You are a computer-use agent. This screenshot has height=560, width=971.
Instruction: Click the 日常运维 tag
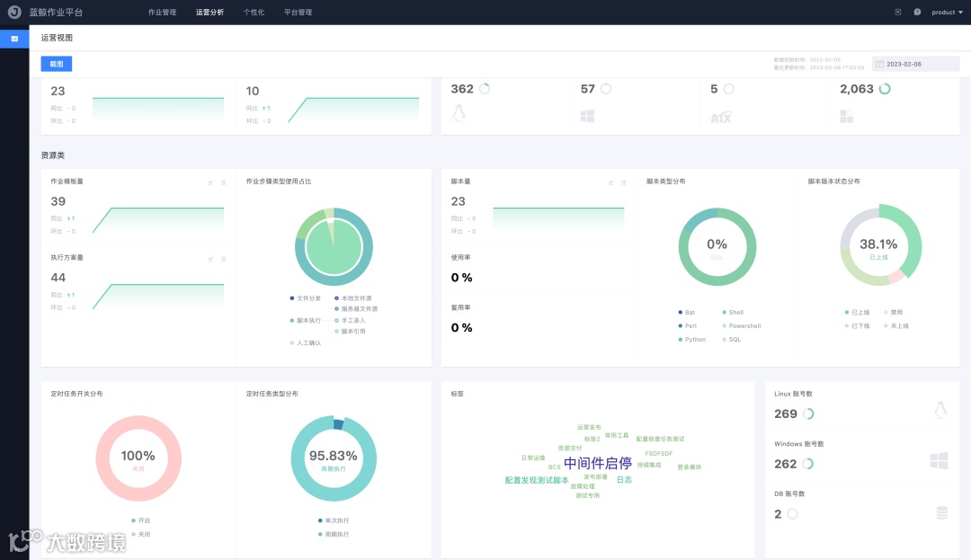tap(533, 458)
